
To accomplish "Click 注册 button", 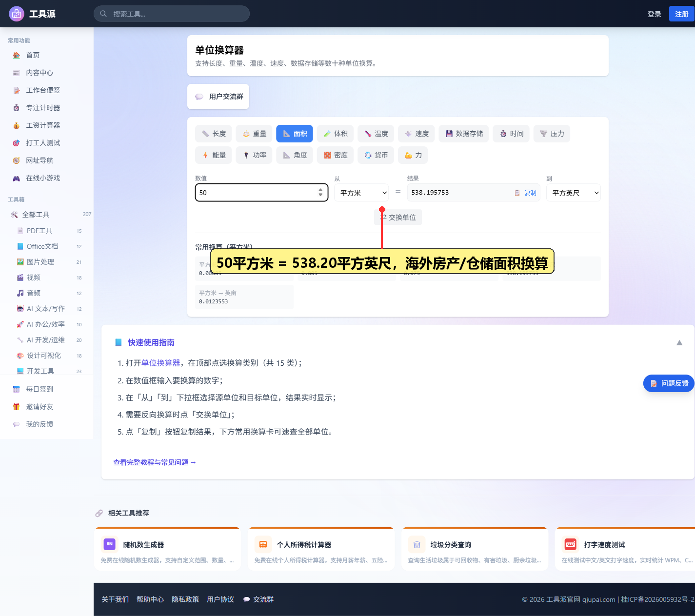I will (681, 14).
